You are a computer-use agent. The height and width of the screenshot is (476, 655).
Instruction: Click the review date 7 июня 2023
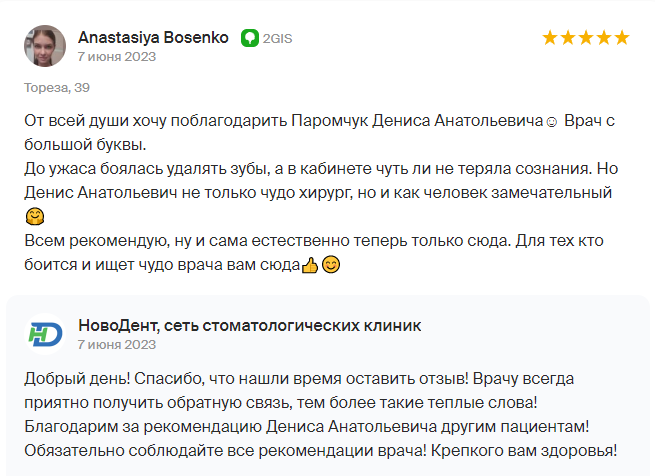tap(117, 56)
